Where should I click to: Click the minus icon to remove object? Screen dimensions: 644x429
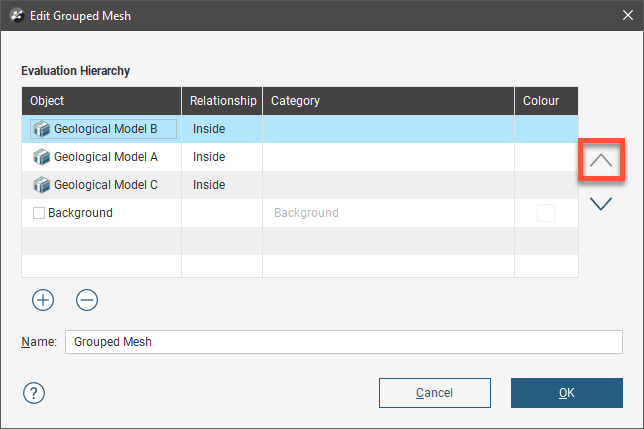87,299
